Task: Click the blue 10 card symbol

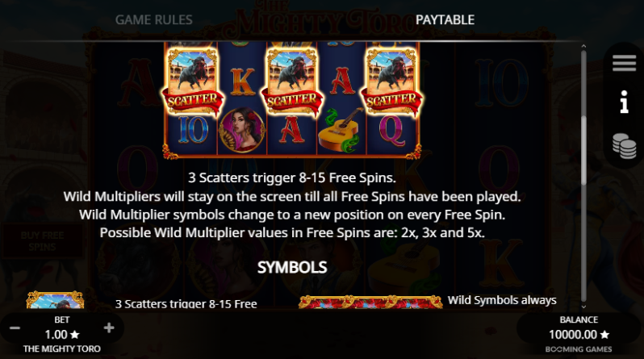Action: click(193, 130)
